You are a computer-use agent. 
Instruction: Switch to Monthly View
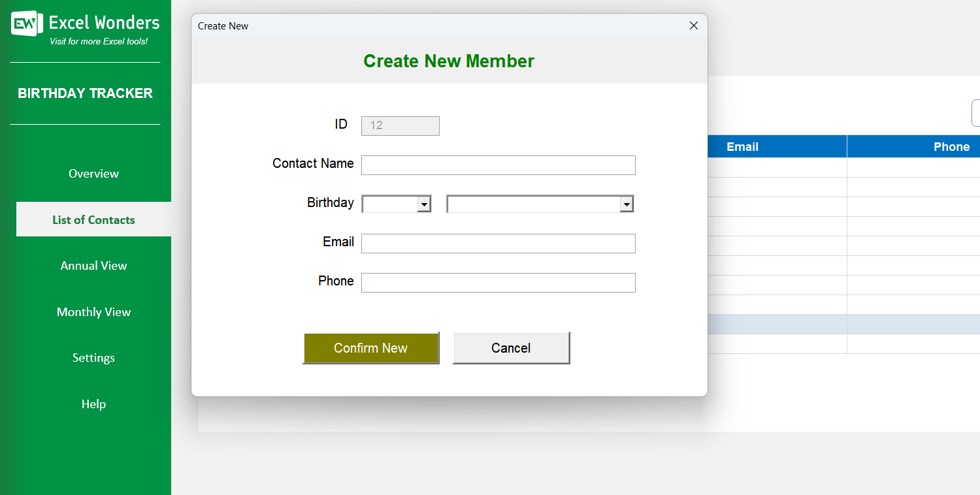point(93,312)
